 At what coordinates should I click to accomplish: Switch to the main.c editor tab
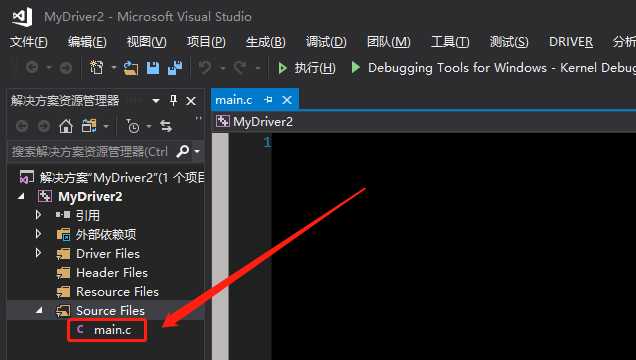[234, 100]
